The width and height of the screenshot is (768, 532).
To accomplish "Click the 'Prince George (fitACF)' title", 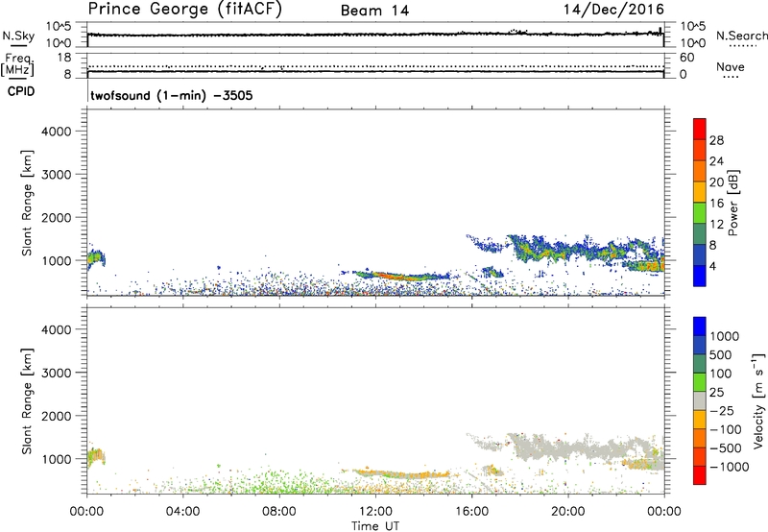I will (185, 9).
